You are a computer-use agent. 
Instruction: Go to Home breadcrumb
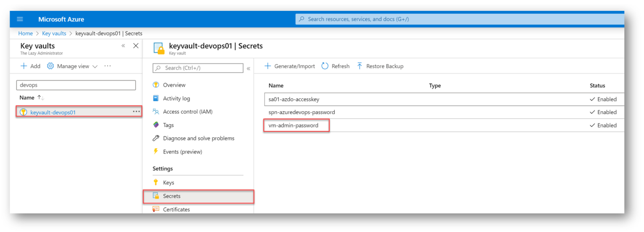click(26, 34)
